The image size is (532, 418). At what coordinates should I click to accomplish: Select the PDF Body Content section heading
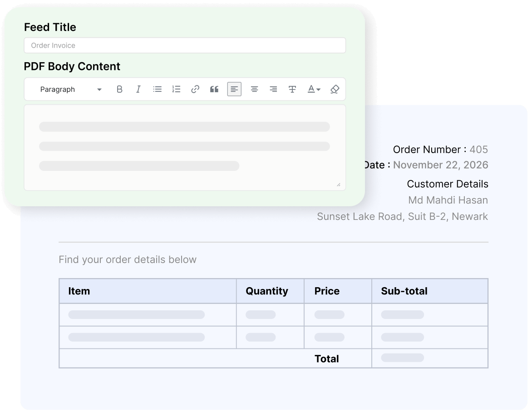72,66
